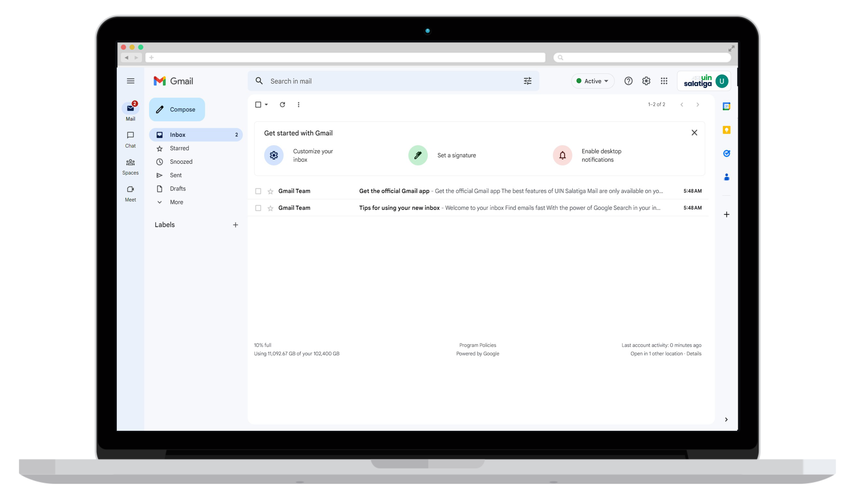Open the Support help icon
Viewport: 852px width, 504px height.
tap(628, 81)
